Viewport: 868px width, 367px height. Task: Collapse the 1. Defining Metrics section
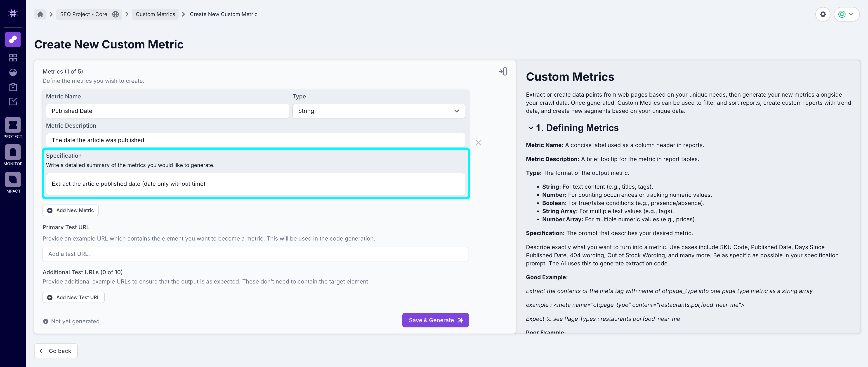[531, 128]
